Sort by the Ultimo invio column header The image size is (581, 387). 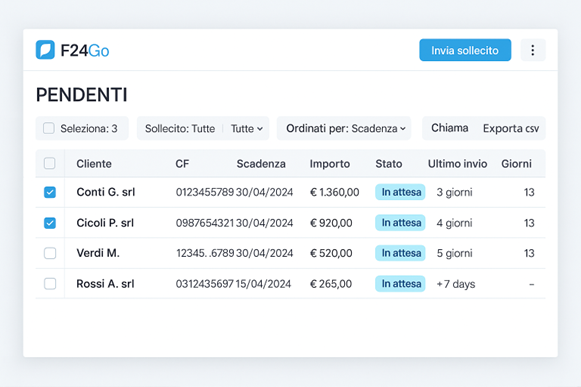coord(457,163)
